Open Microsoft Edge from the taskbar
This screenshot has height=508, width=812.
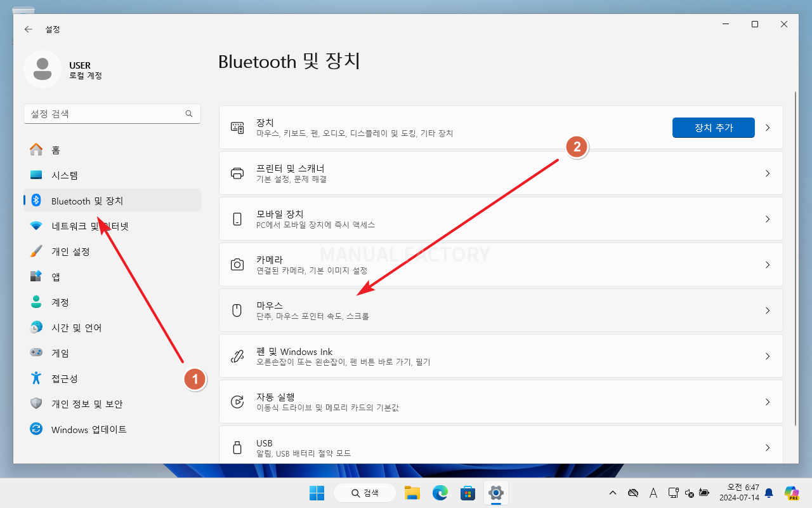tap(440, 493)
